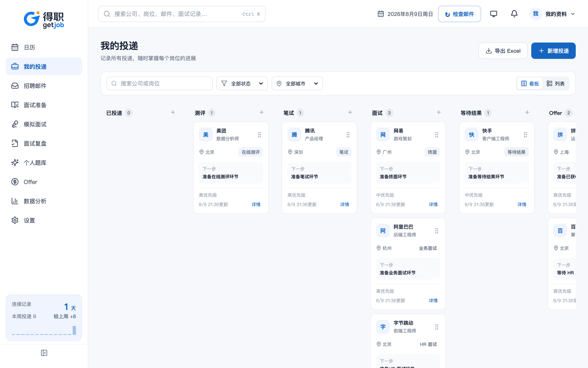Viewport: 588px width, 368px height.
Task: Click the 连续记录 streak widget
Action: click(44, 318)
